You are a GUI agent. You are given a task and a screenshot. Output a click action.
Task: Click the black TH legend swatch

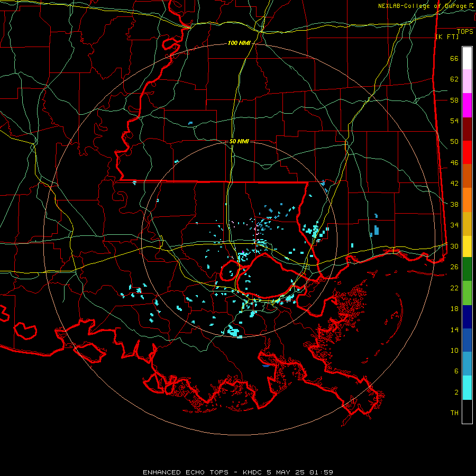[x=467, y=411]
